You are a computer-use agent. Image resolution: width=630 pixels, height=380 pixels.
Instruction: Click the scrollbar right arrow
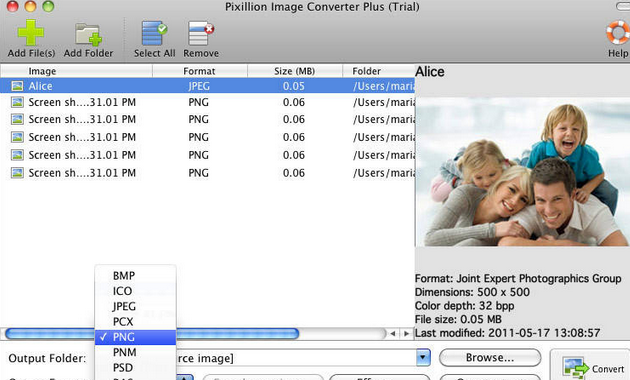407,333
